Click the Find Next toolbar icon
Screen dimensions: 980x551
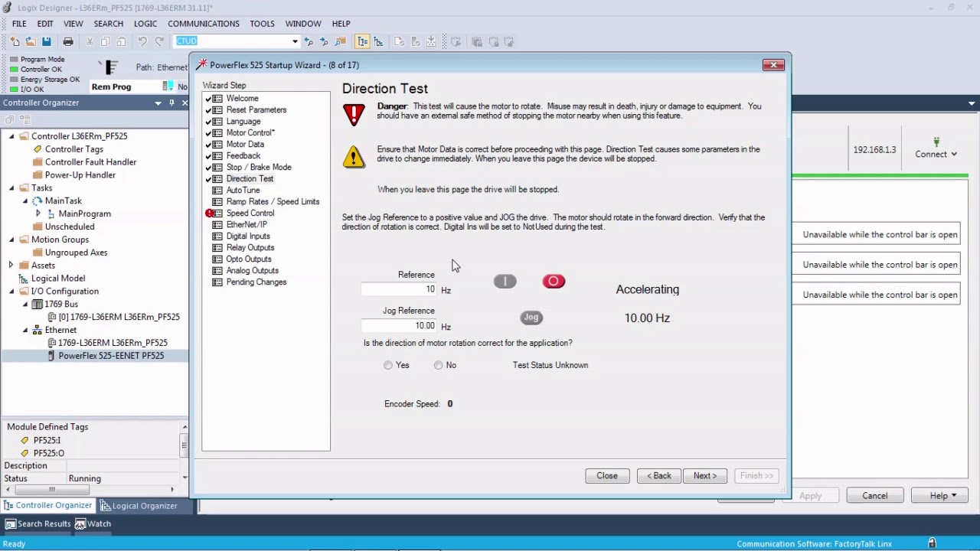[x=324, y=41]
